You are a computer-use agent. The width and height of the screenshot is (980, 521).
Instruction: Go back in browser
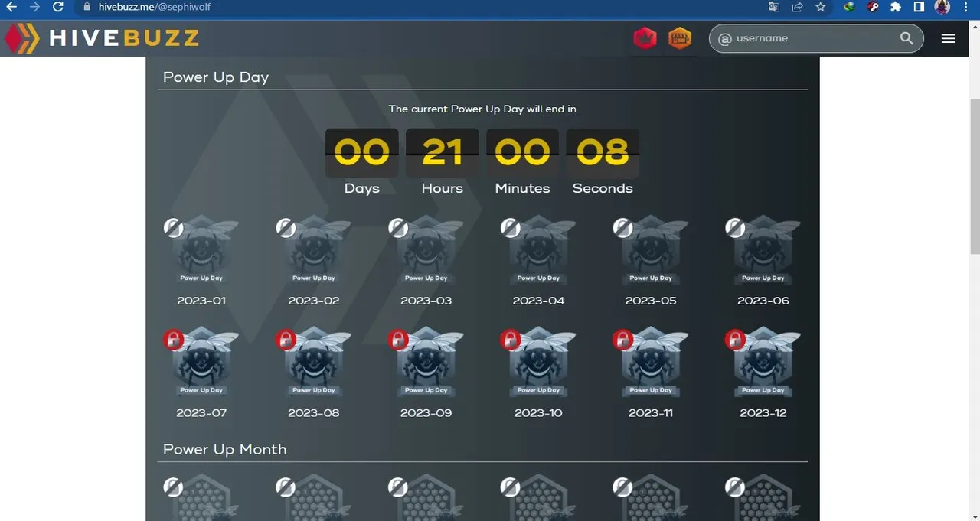[x=11, y=7]
